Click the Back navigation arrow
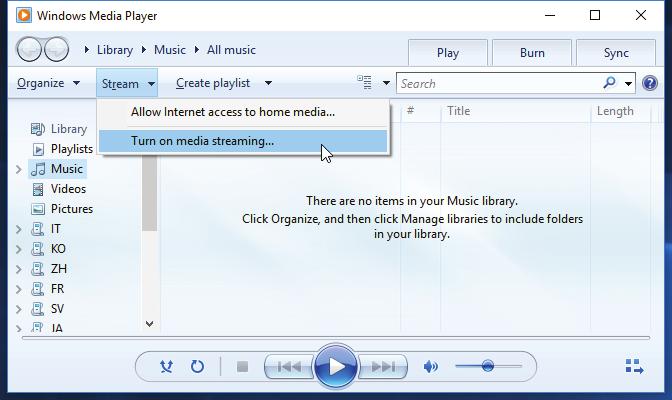This screenshot has width=672, height=400. 29,50
